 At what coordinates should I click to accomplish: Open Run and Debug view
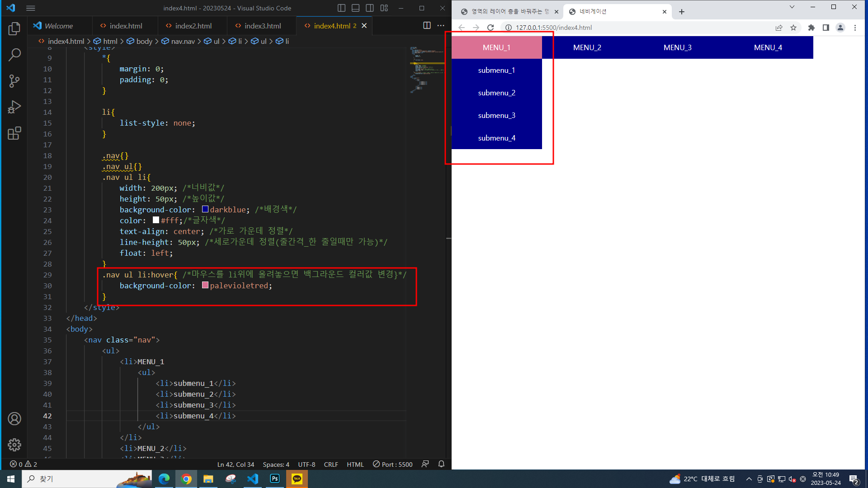point(14,107)
